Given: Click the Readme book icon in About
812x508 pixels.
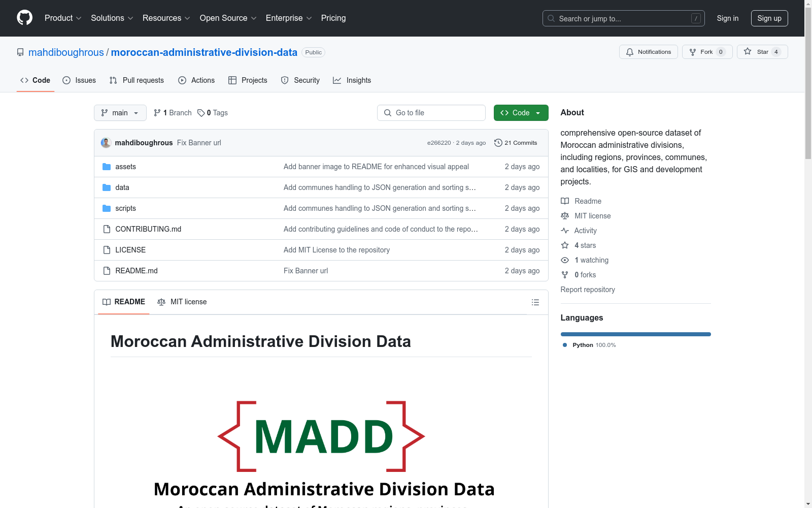Looking at the screenshot, I should tap(565, 201).
